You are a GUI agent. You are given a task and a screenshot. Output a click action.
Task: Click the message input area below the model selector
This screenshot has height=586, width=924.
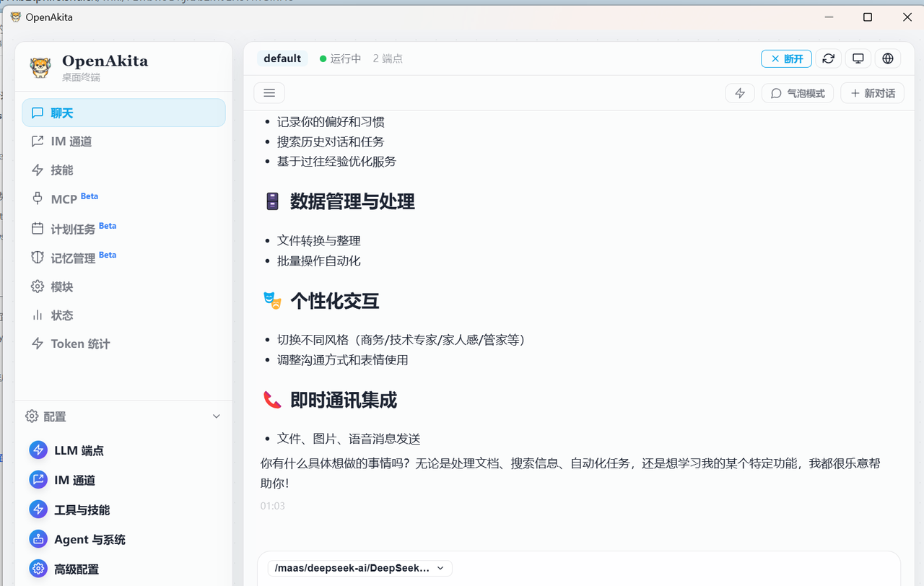(x=579, y=582)
